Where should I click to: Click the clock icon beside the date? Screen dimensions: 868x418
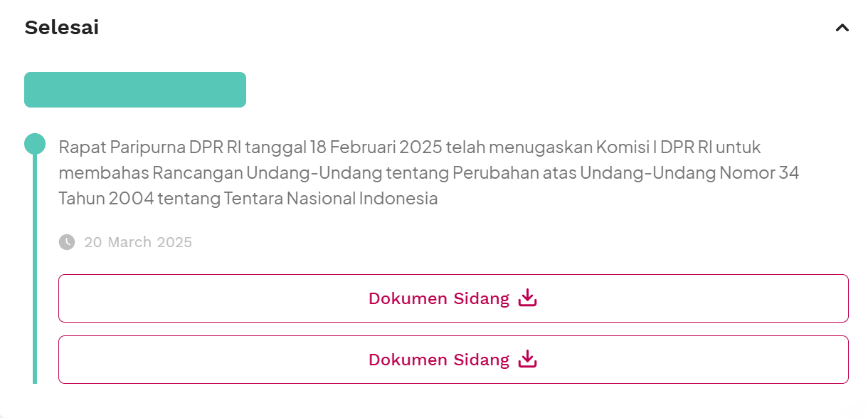click(66, 242)
